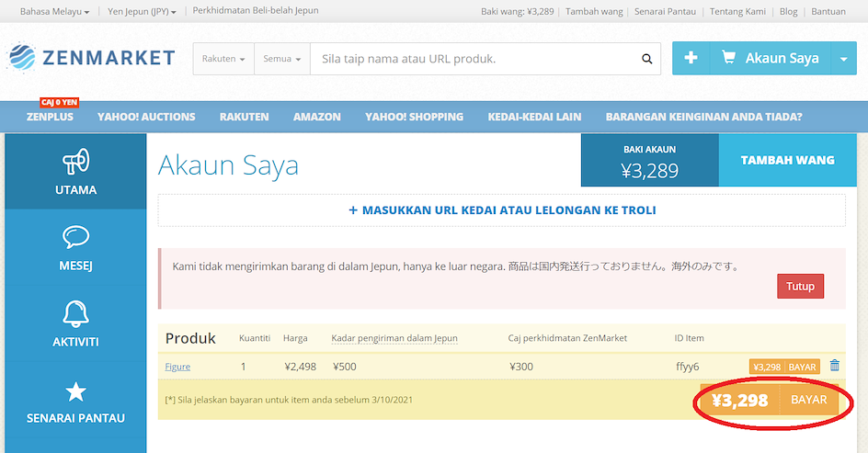868x453 pixels.
Task: Go to the ZENPLUS tab
Action: pyautogui.click(x=50, y=117)
